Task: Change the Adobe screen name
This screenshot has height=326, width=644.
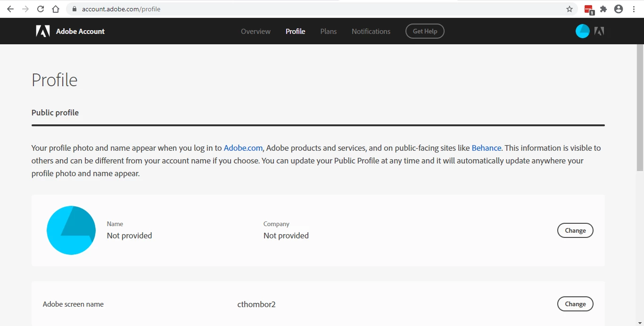Action: (575, 304)
